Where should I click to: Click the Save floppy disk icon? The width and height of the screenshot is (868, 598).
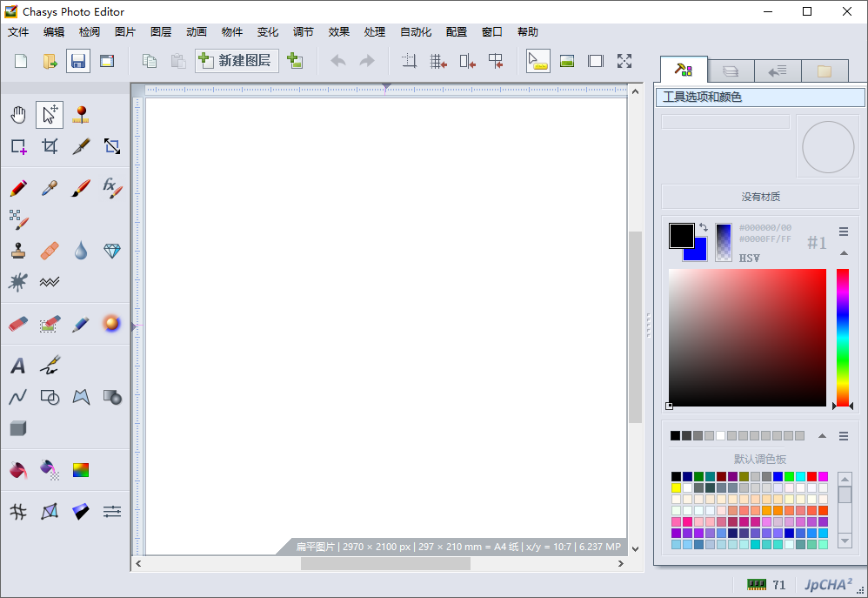pos(78,61)
